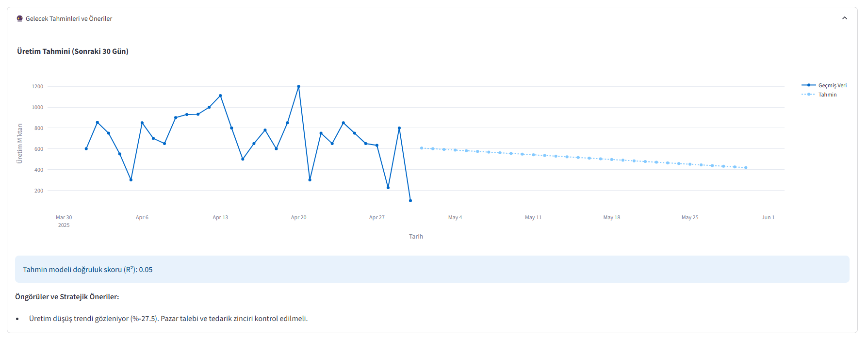
Task: Select the peak data point at 1200 on Apr 20
Action: [x=298, y=86]
